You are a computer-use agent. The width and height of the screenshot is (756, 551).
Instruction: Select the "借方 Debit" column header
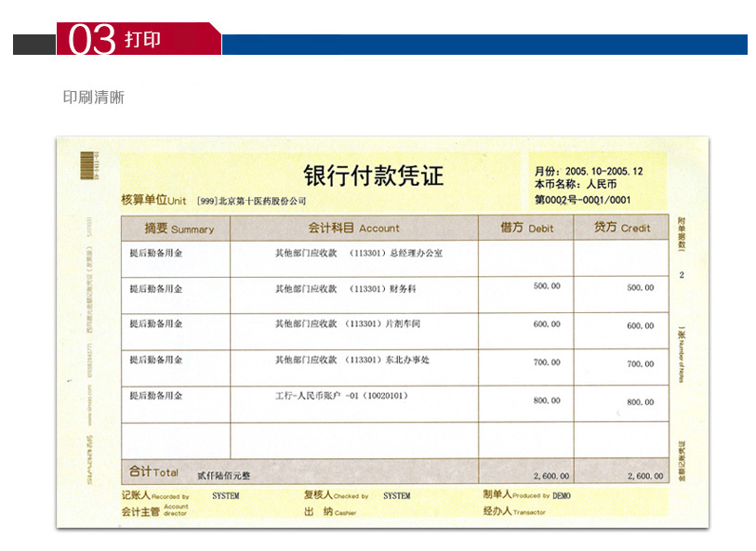pos(526,228)
